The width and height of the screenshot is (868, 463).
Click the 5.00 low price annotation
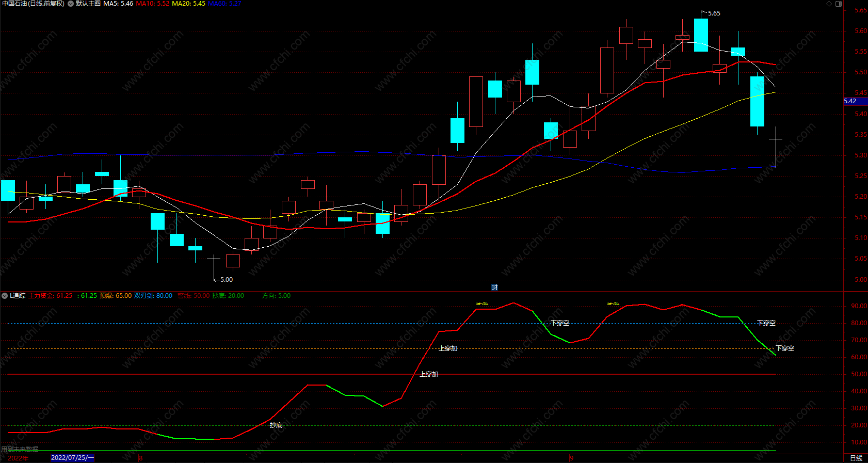pos(227,280)
